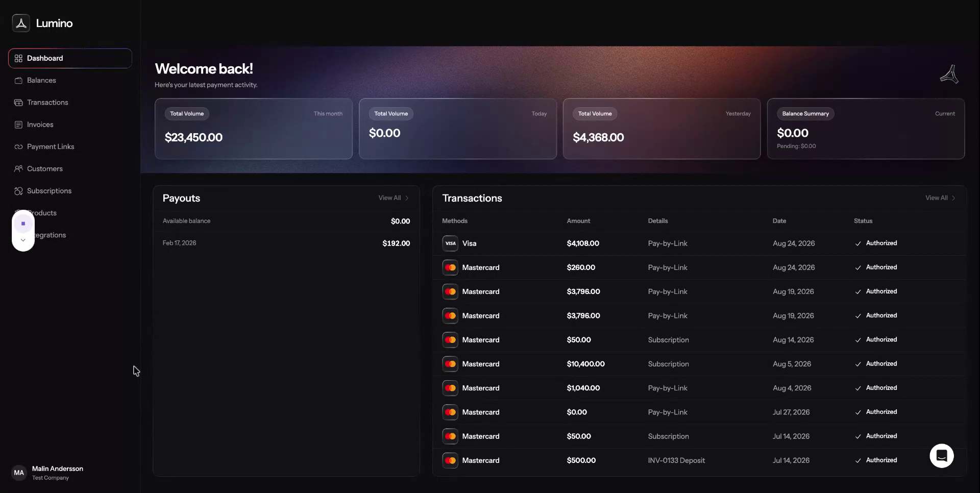Click Authorized checkmark on $1,040.00 row
The height and width of the screenshot is (493, 980).
(858, 388)
